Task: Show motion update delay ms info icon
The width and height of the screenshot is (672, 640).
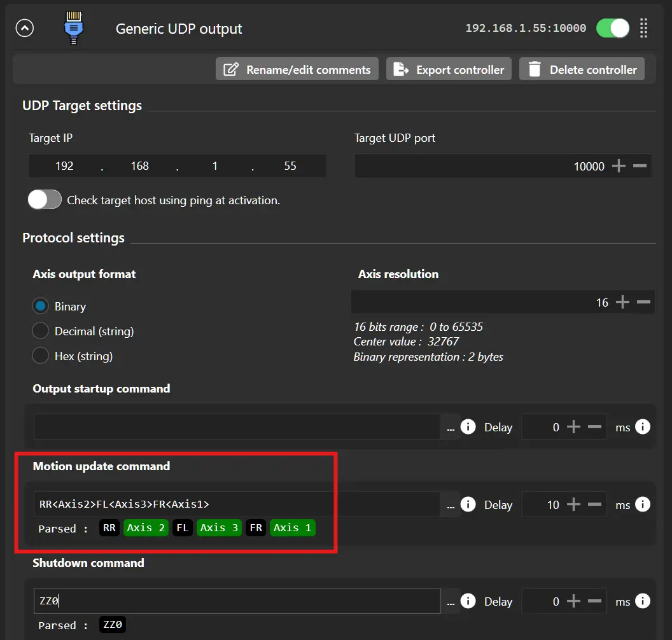Action: click(x=643, y=504)
